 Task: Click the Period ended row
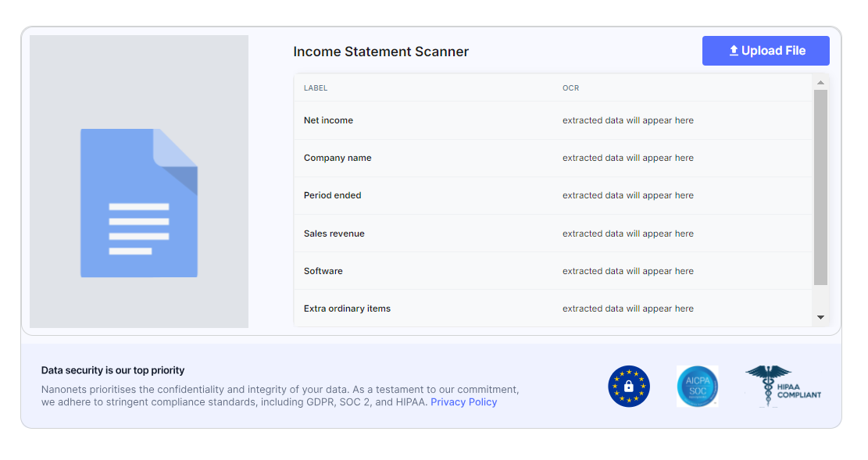click(x=333, y=195)
